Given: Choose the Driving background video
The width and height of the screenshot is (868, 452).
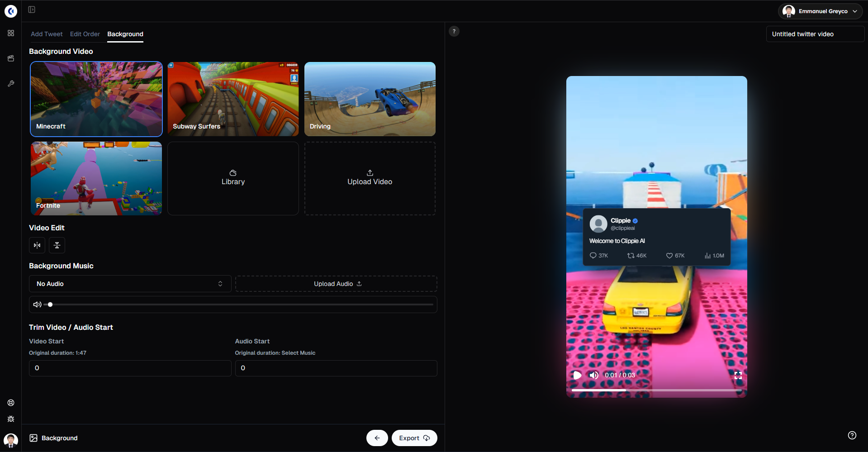Looking at the screenshot, I should click(x=370, y=99).
